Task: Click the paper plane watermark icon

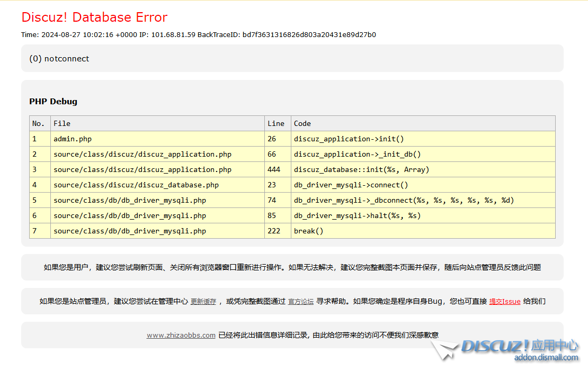Action: [x=444, y=350]
